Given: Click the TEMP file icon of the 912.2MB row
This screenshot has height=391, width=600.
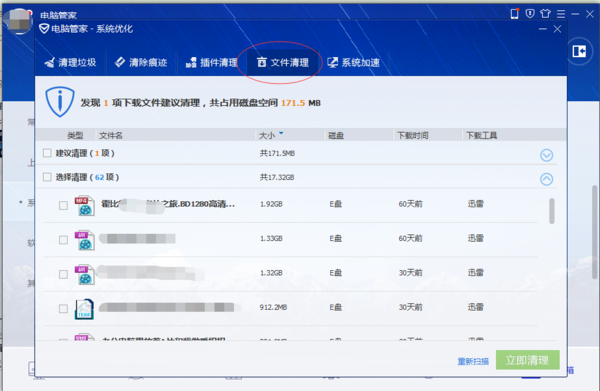Looking at the screenshot, I should pos(84,309).
